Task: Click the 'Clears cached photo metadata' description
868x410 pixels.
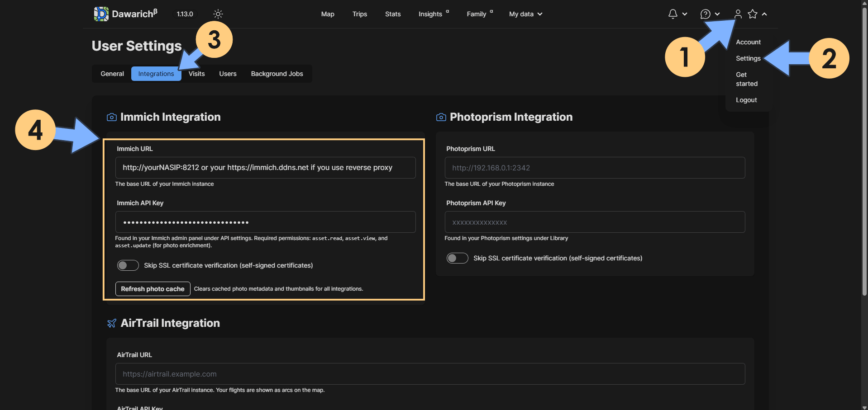Action: [279, 289]
